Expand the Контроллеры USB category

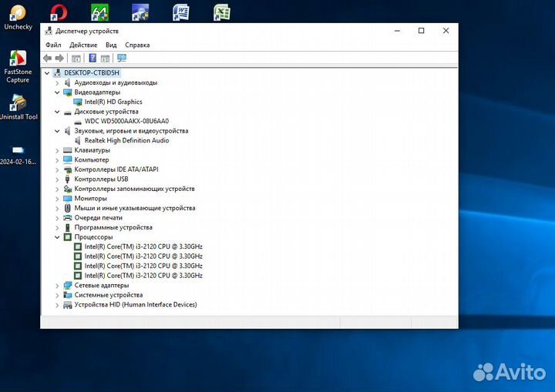click(57, 179)
